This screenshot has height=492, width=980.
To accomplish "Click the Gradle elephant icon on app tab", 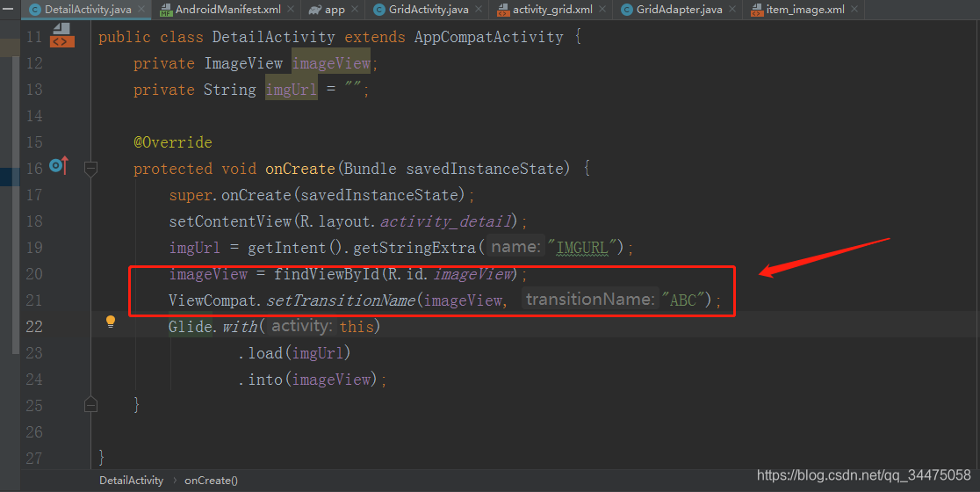I will tap(315, 10).
